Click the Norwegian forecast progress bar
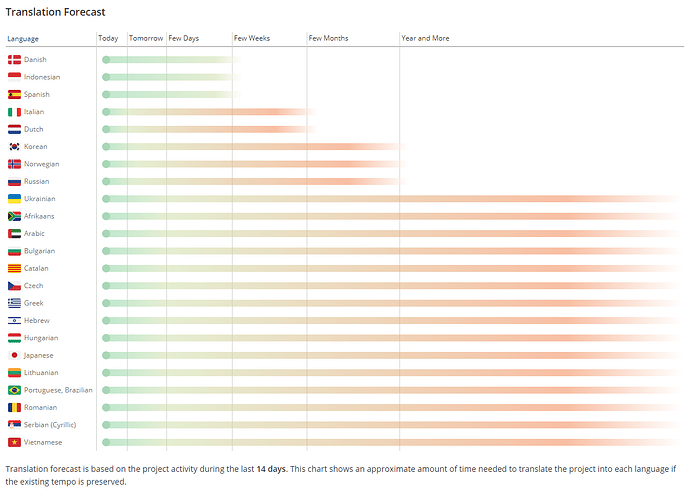This screenshot has width=690, height=491. 255,164
